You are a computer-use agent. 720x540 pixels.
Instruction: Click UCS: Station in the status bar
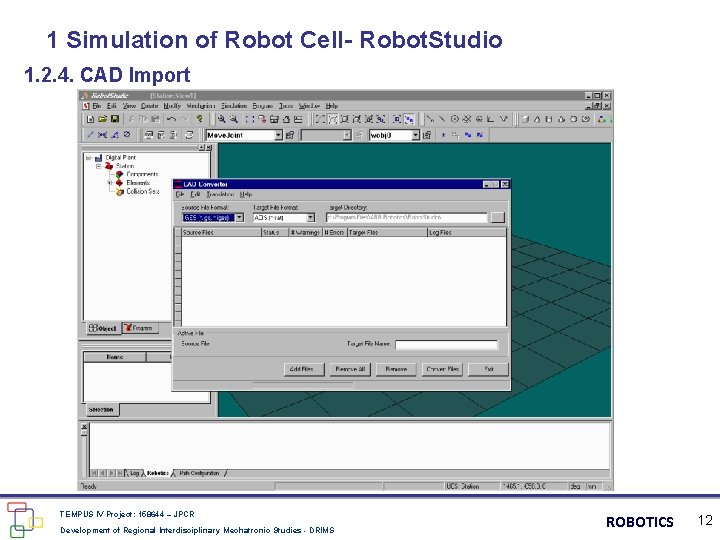[463, 486]
